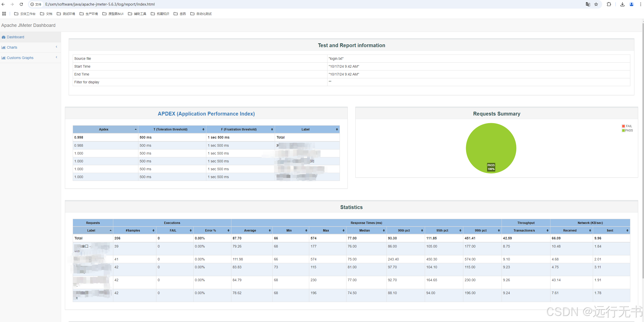Click the Apache JMeter Dashboard title

[28, 25]
